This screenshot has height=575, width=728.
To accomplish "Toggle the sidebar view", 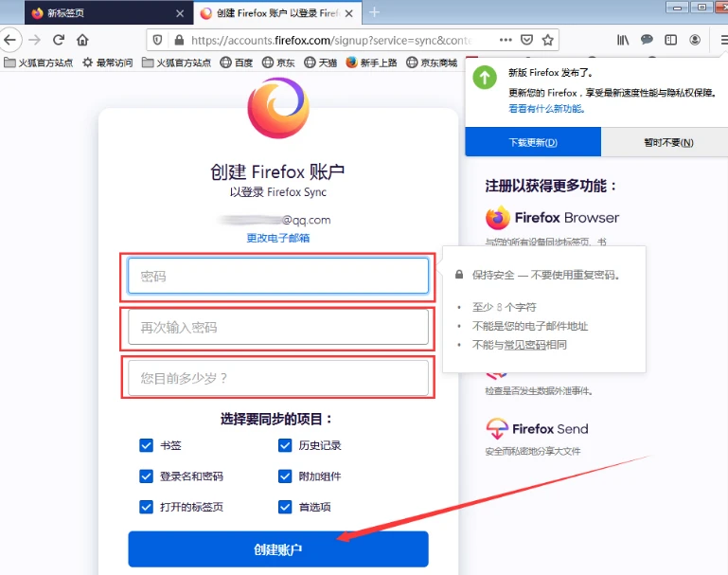I will pos(671,40).
